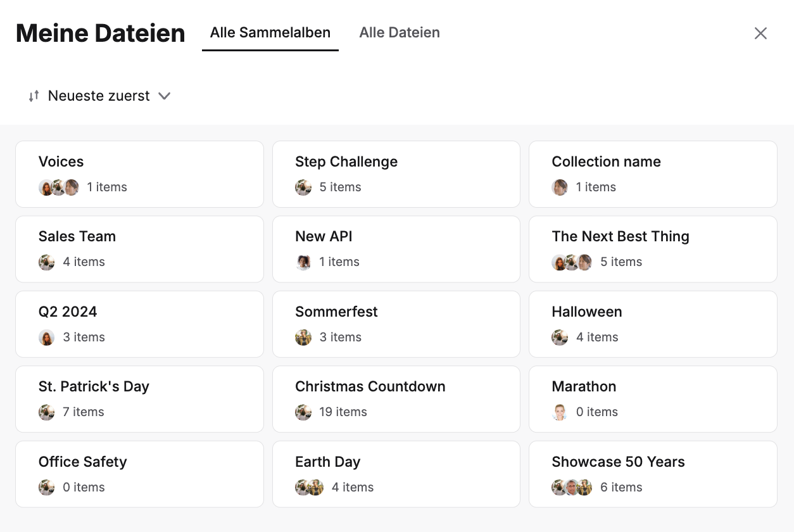
Task: Open the St. Patrick's Day collection
Action: (x=139, y=399)
